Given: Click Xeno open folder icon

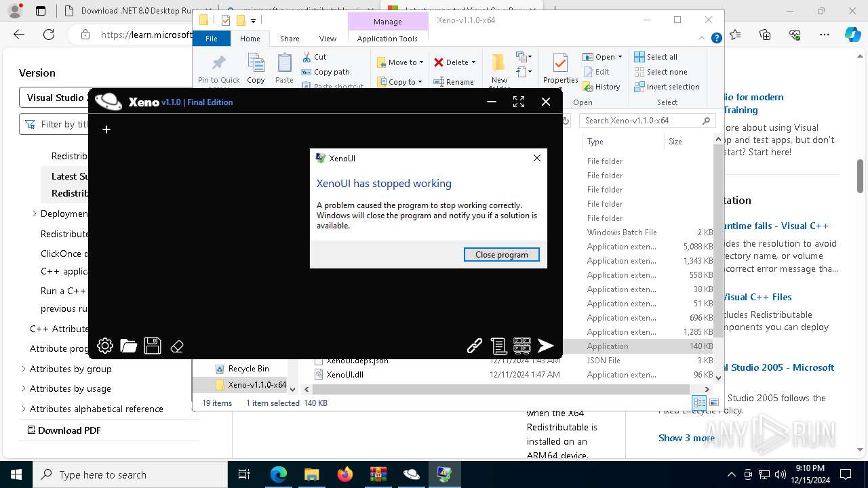Looking at the screenshot, I should point(129,346).
